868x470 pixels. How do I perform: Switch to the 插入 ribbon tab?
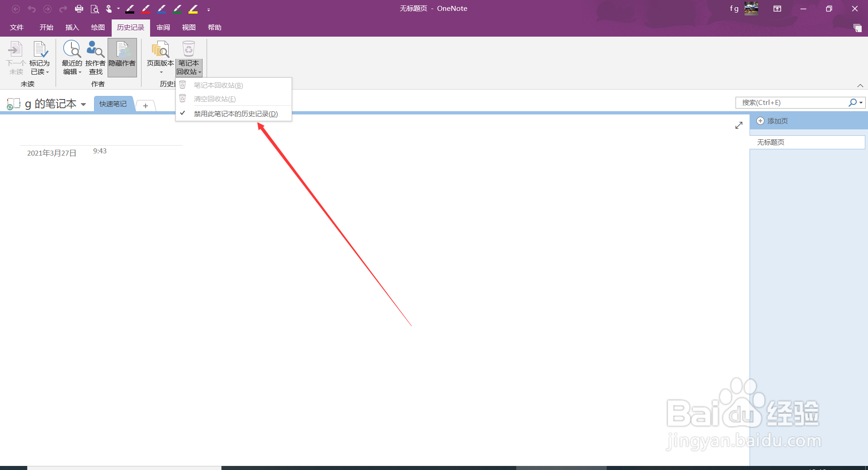(72, 28)
